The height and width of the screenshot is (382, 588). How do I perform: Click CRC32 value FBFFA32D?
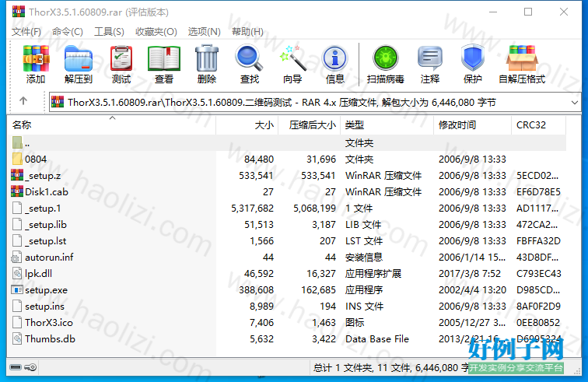click(x=538, y=241)
